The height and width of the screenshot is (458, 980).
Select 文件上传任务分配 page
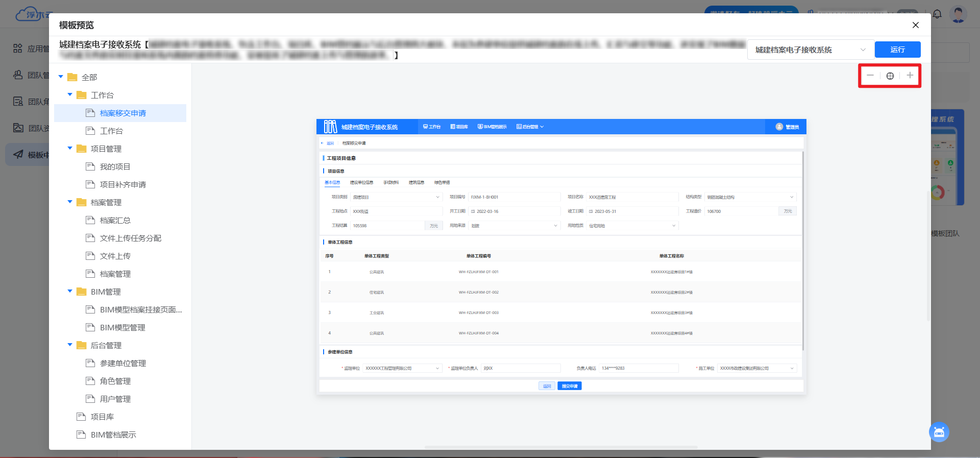130,238
